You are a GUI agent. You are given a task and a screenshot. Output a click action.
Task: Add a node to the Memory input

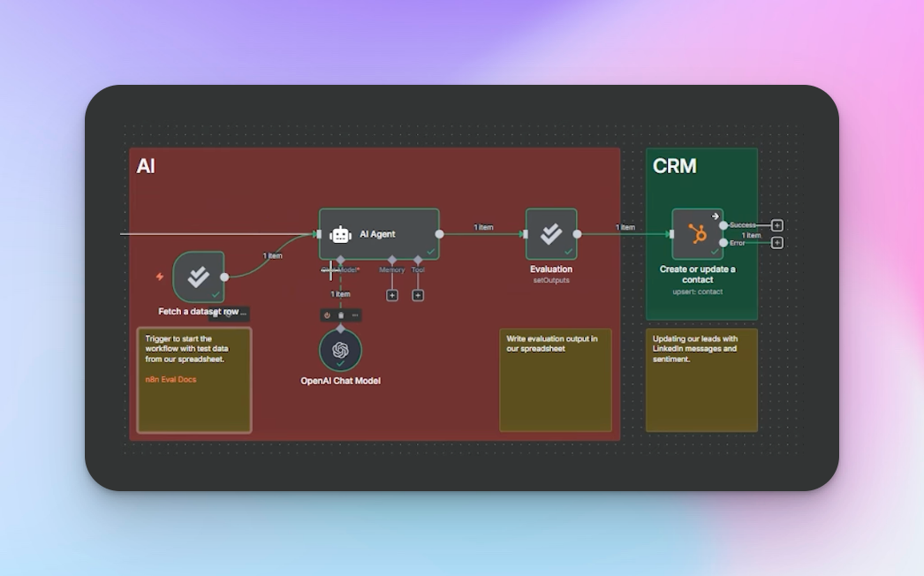392,295
